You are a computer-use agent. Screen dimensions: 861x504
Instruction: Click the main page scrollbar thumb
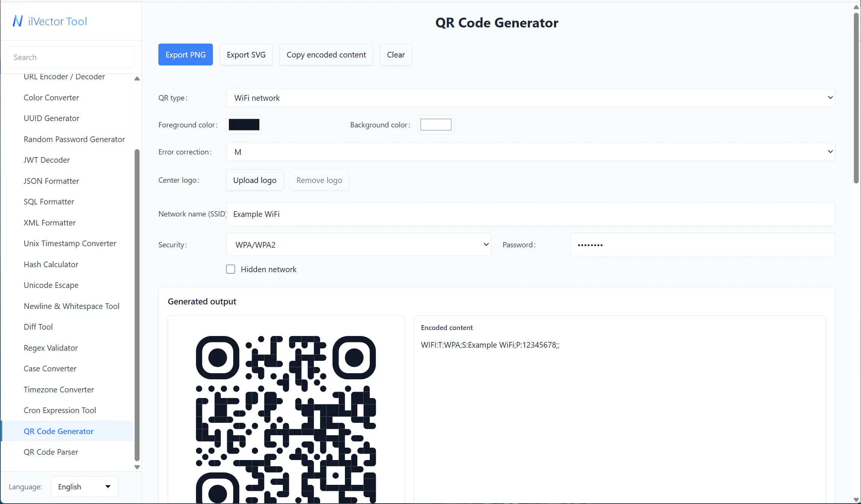point(856,98)
